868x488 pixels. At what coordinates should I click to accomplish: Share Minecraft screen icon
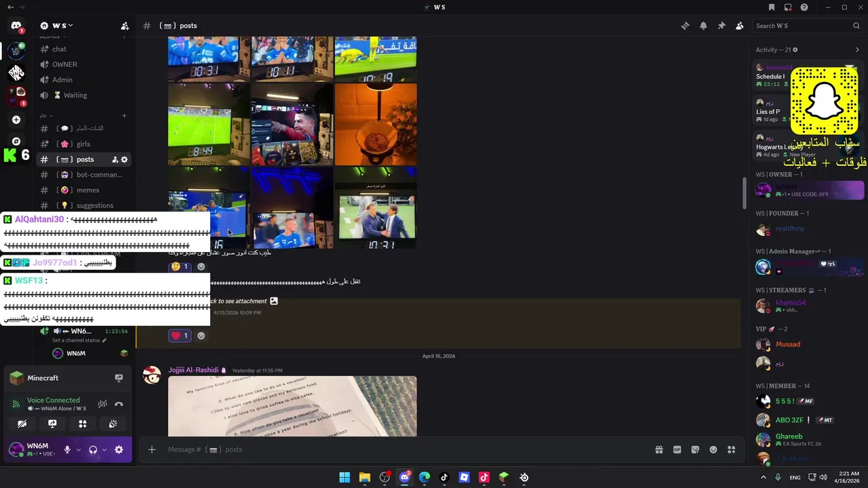click(119, 378)
